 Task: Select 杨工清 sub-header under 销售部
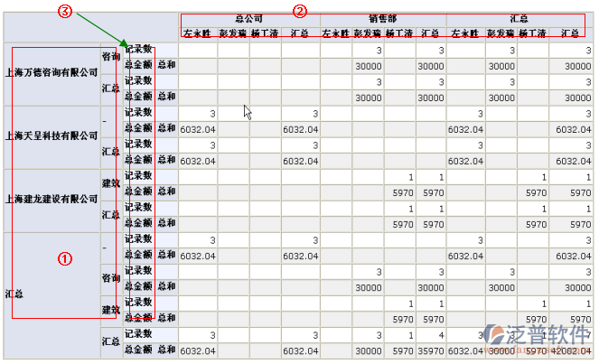pos(399,33)
